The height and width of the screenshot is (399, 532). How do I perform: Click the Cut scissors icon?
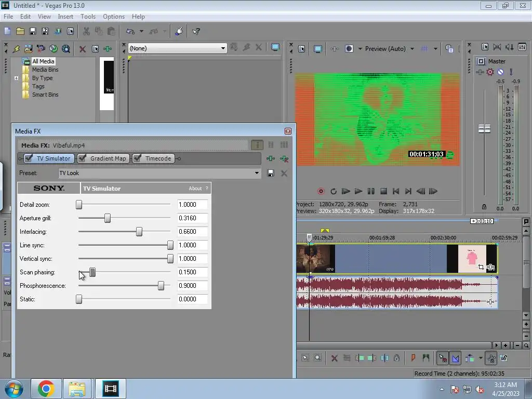[x=86, y=31]
